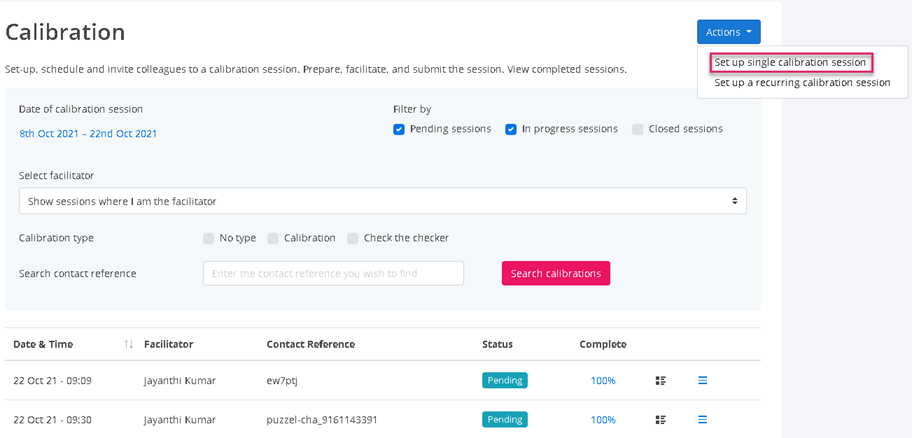Check the Calibration type checkbox
Viewport: 912px width, 438px height.
click(273, 238)
